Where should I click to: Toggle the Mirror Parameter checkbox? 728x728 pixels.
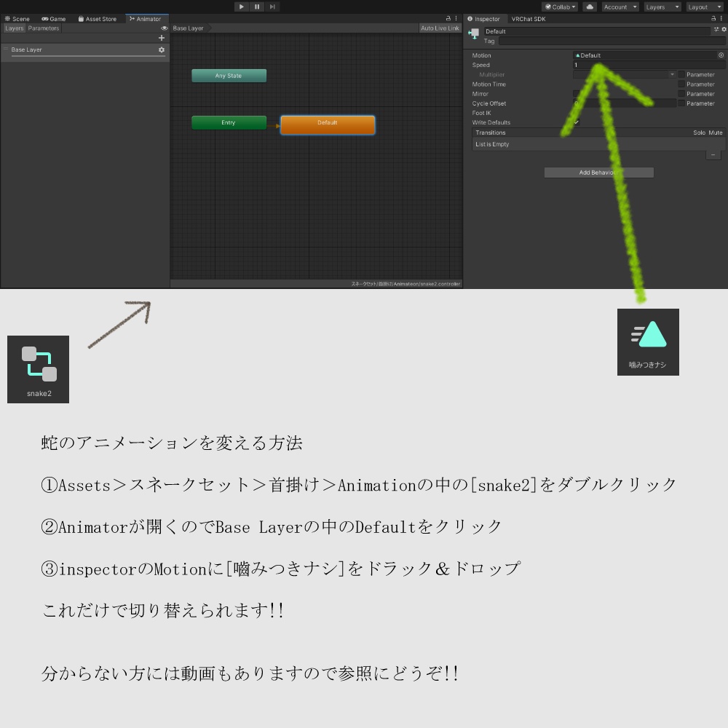pyautogui.click(x=681, y=93)
